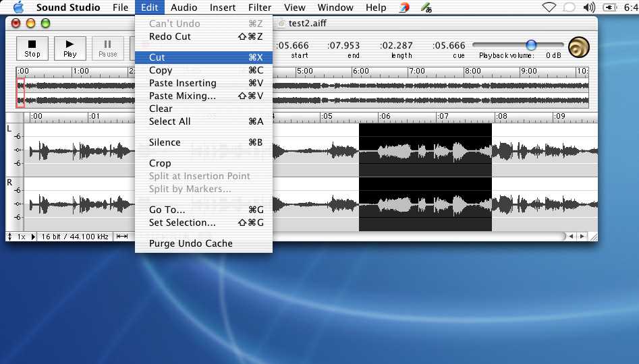Open the View menu

pos(295,7)
